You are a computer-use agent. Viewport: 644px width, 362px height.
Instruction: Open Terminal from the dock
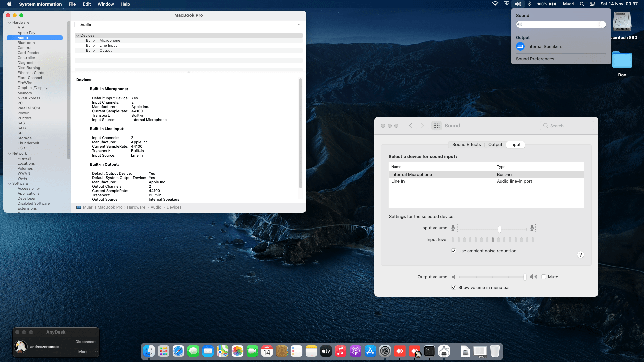429,351
